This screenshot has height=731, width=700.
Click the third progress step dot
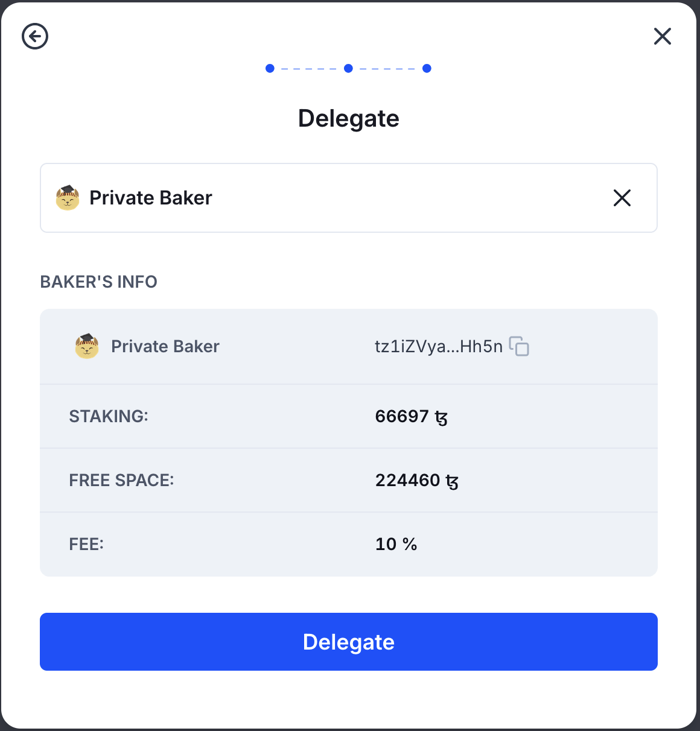427,68
